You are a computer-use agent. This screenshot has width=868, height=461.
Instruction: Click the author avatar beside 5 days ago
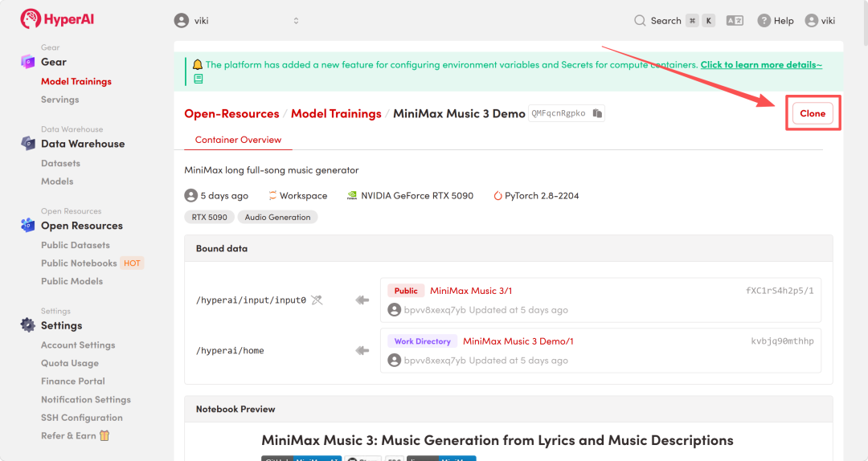point(191,195)
